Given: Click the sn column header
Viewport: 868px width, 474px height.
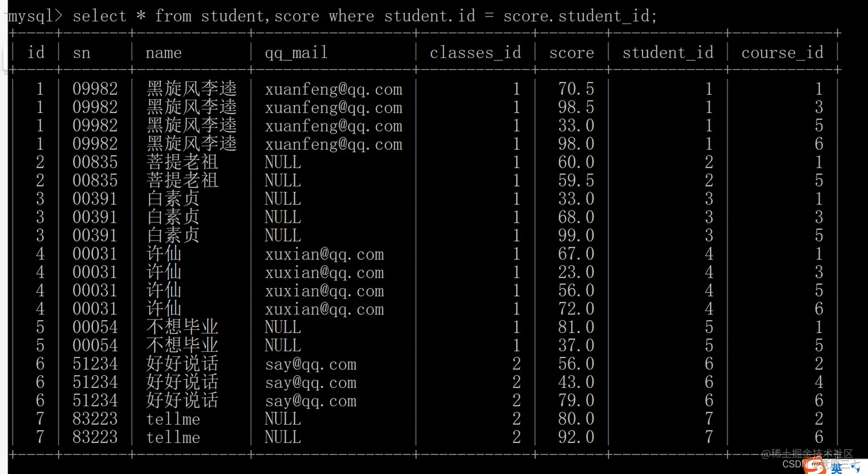Looking at the screenshot, I should pos(82,53).
